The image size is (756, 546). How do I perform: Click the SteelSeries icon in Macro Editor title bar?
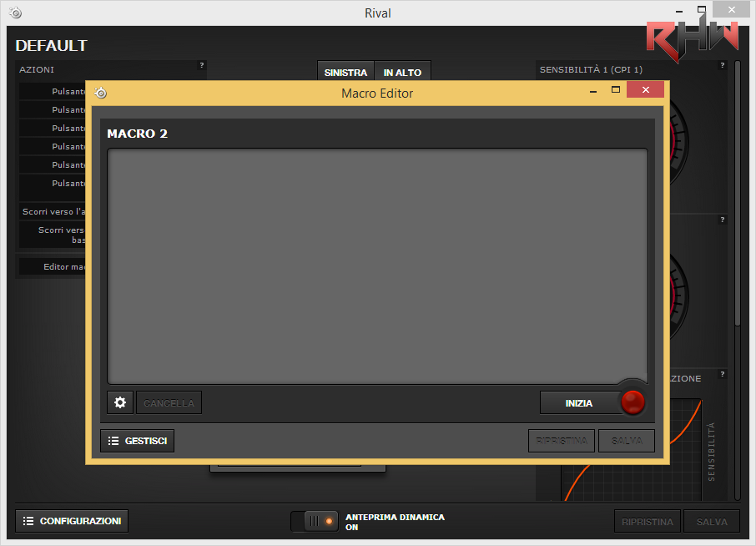(101, 92)
